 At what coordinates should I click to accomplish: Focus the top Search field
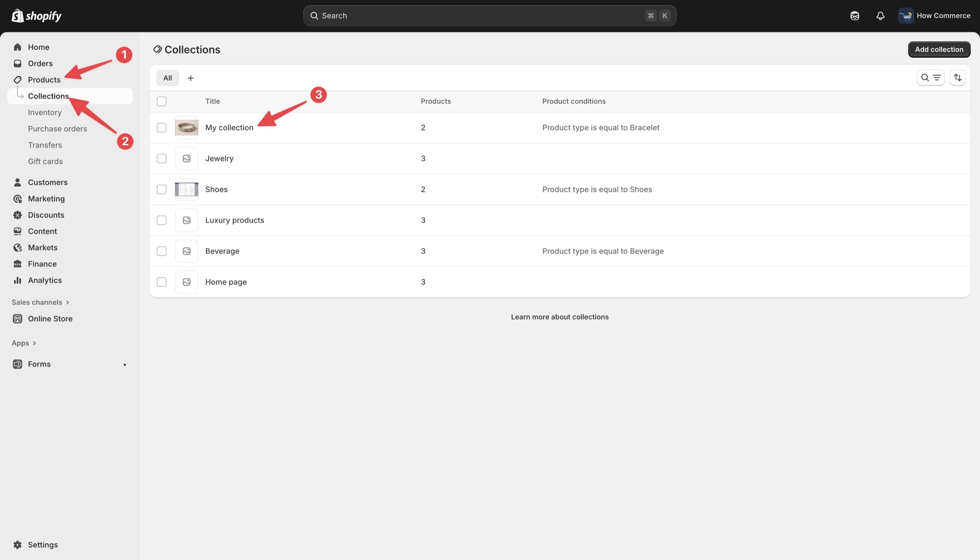pos(490,16)
